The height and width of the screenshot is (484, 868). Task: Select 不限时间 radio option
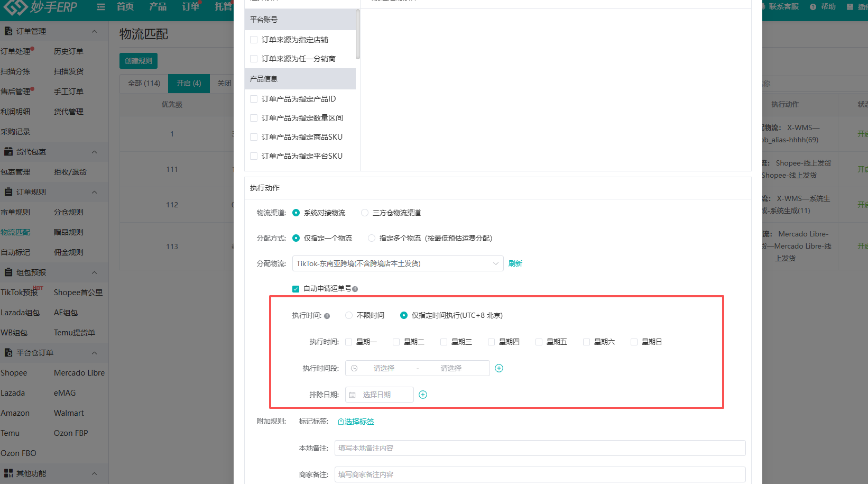click(349, 315)
